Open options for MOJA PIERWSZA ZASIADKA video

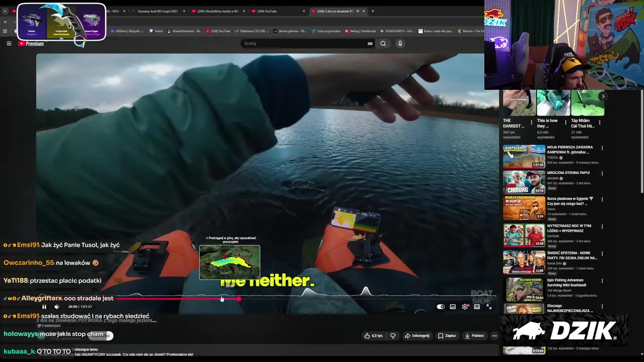click(x=602, y=148)
